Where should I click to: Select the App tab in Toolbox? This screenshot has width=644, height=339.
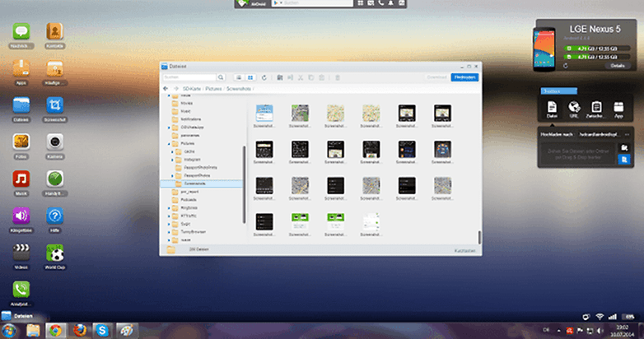pos(618,109)
